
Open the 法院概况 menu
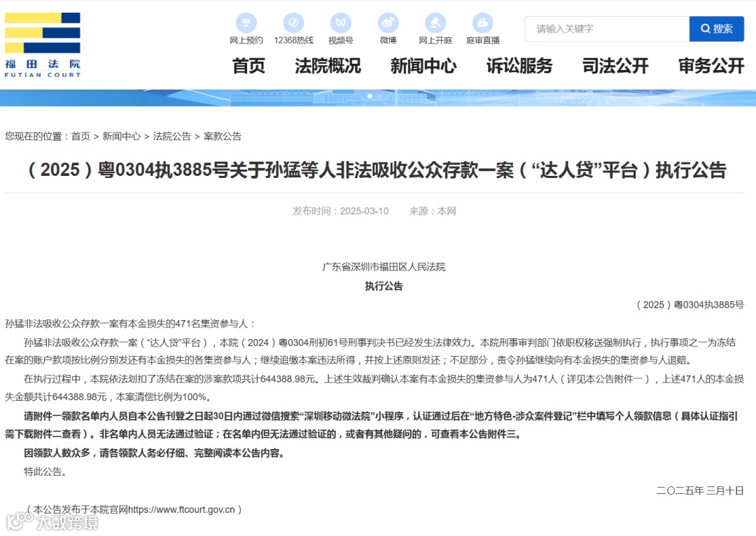point(328,66)
